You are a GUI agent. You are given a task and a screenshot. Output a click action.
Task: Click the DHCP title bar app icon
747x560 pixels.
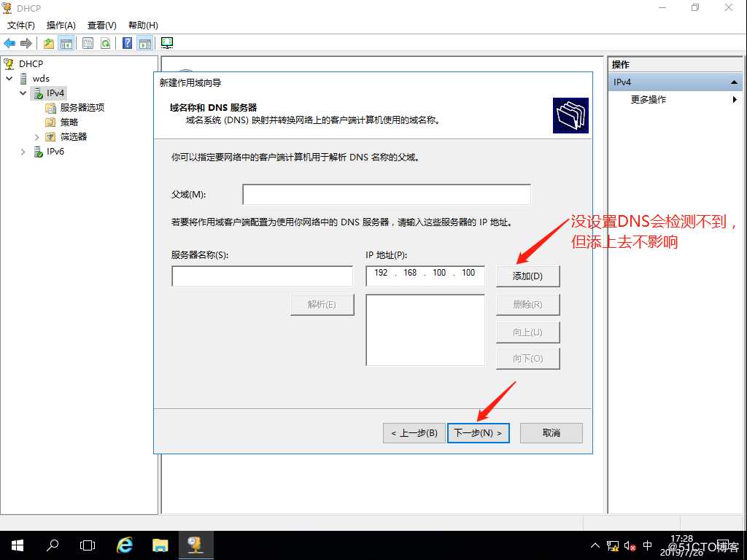7,7
